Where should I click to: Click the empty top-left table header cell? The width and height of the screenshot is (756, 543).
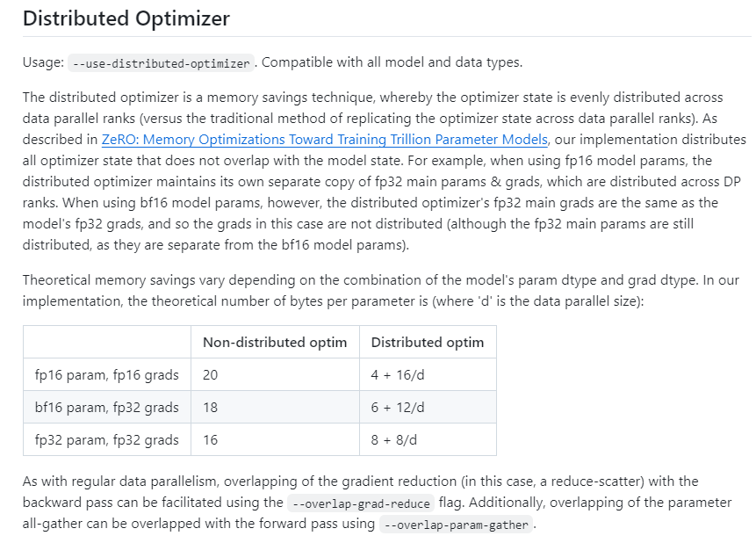tap(106, 342)
